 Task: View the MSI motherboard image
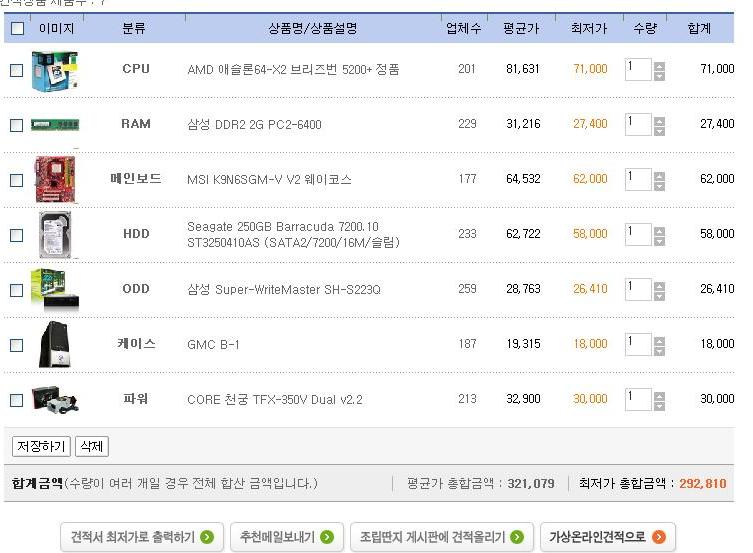[x=55, y=180]
